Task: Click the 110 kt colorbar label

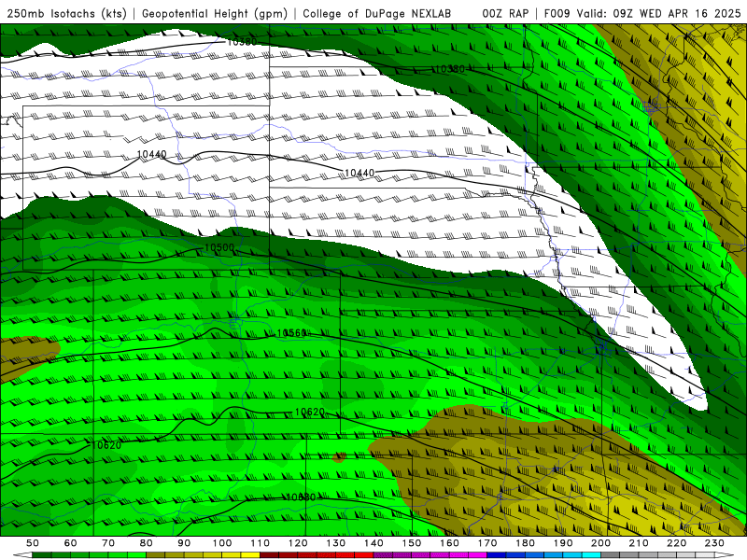Action: coord(261,543)
